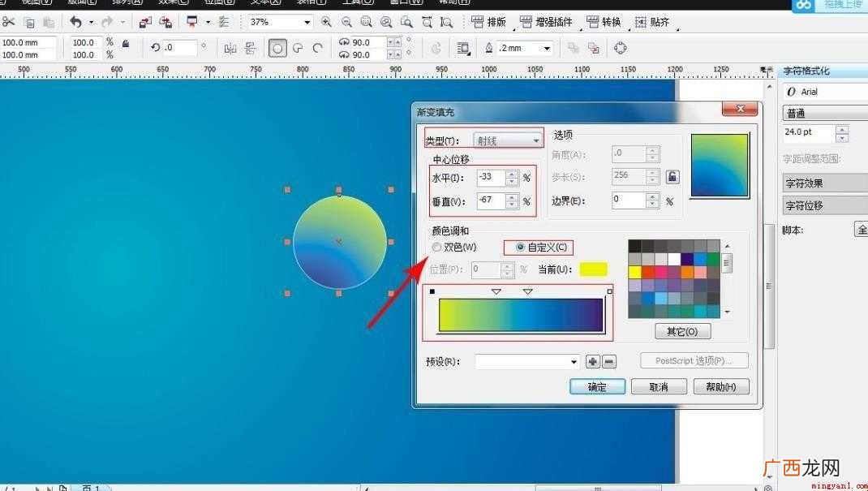Click the 增强插件 toolbar item

(546, 22)
